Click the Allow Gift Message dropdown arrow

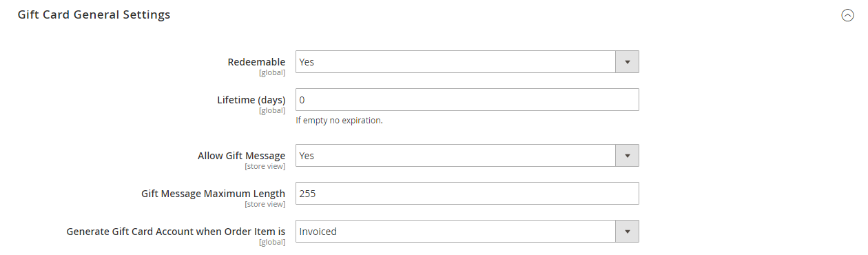tap(627, 156)
